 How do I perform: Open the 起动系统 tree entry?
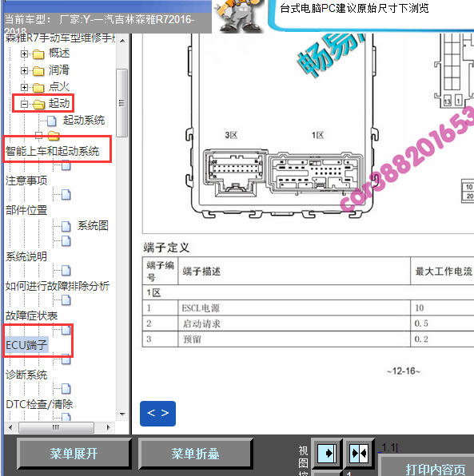tap(84, 121)
